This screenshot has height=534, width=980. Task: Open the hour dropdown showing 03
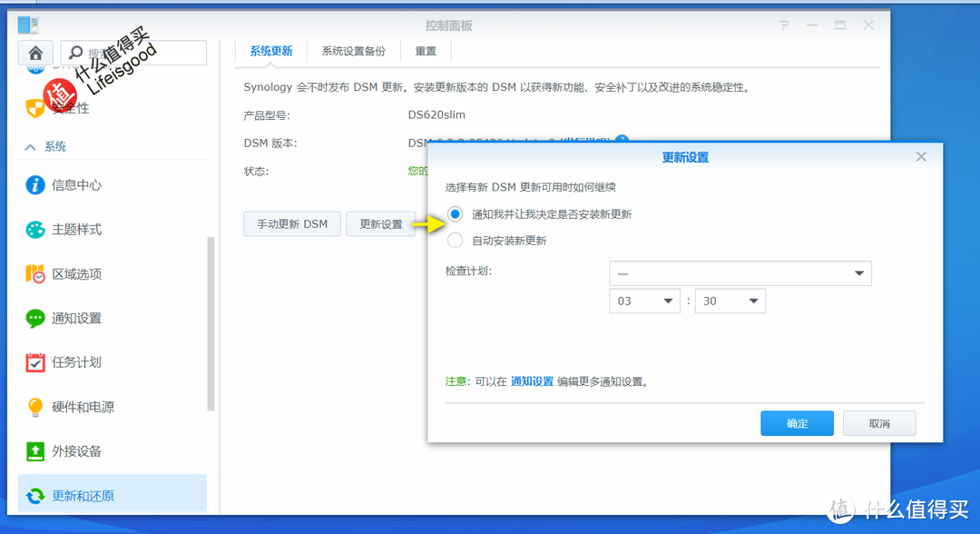(644, 301)
